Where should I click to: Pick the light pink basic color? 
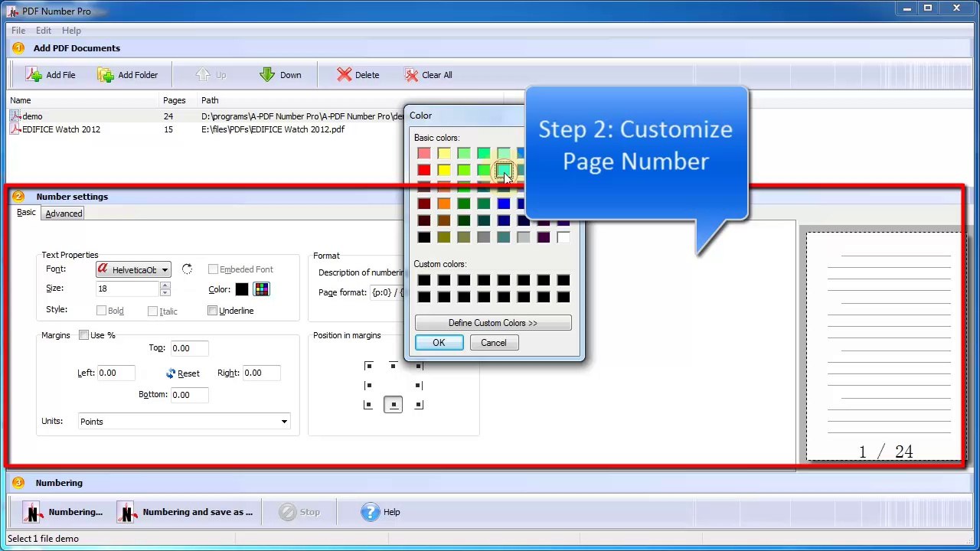tap(424, 153)
